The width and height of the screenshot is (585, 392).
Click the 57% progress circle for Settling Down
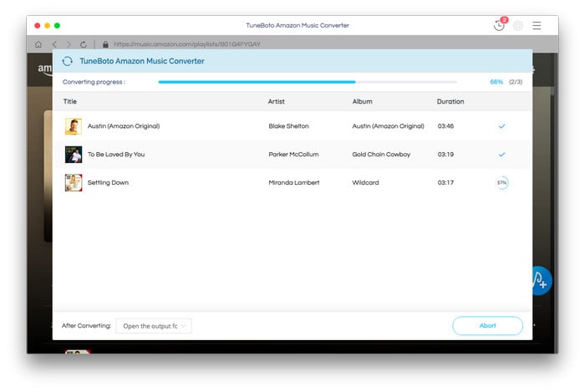click(501, 183)
